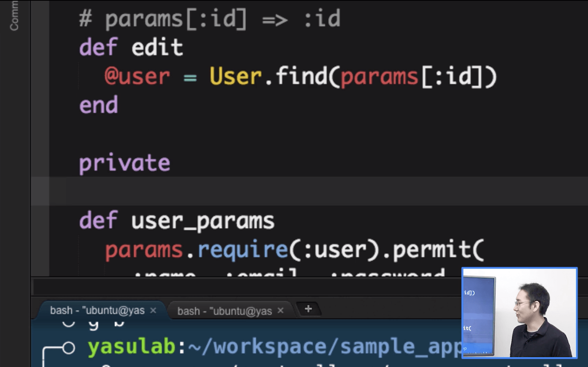Click the yellow 'User' class name
The width and height of the screenshot is (588, 367).
click(235, 76)
